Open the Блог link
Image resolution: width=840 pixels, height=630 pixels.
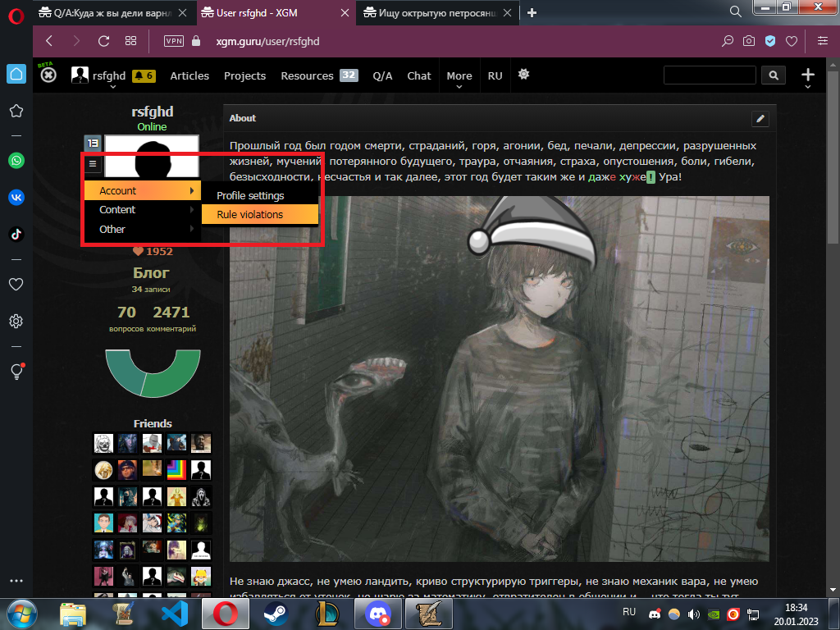(x=151, y=273)
